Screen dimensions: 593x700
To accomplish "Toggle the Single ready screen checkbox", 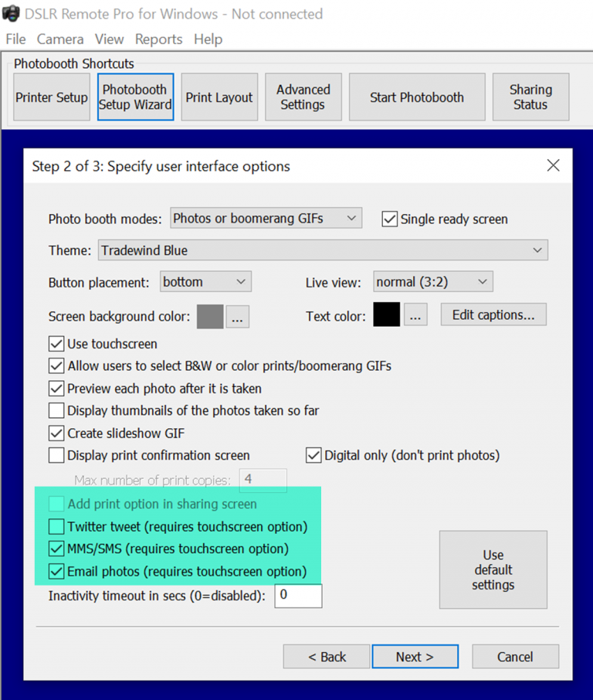I will pyautogui.click(x=389, y=219).
